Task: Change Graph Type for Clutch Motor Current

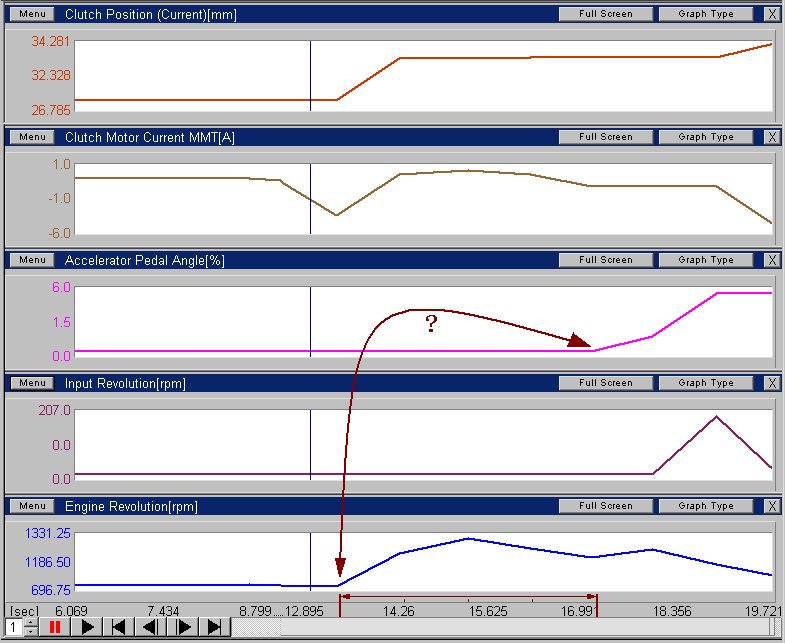Action: [706, 137]
